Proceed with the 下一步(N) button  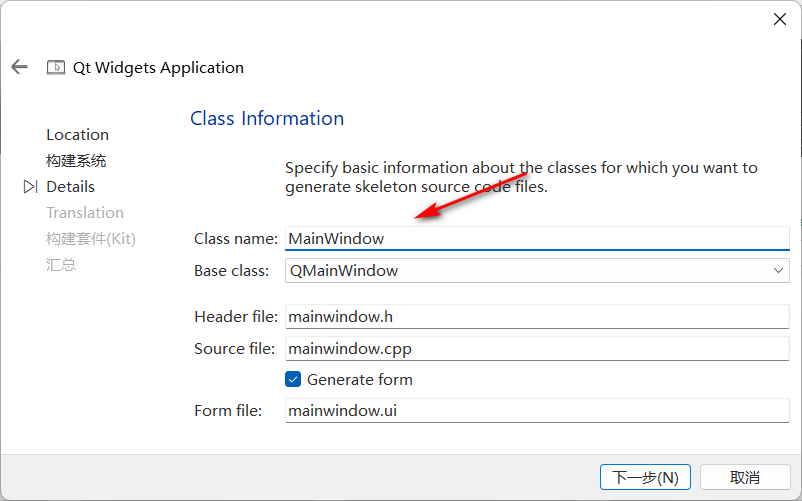coord(645,477)
